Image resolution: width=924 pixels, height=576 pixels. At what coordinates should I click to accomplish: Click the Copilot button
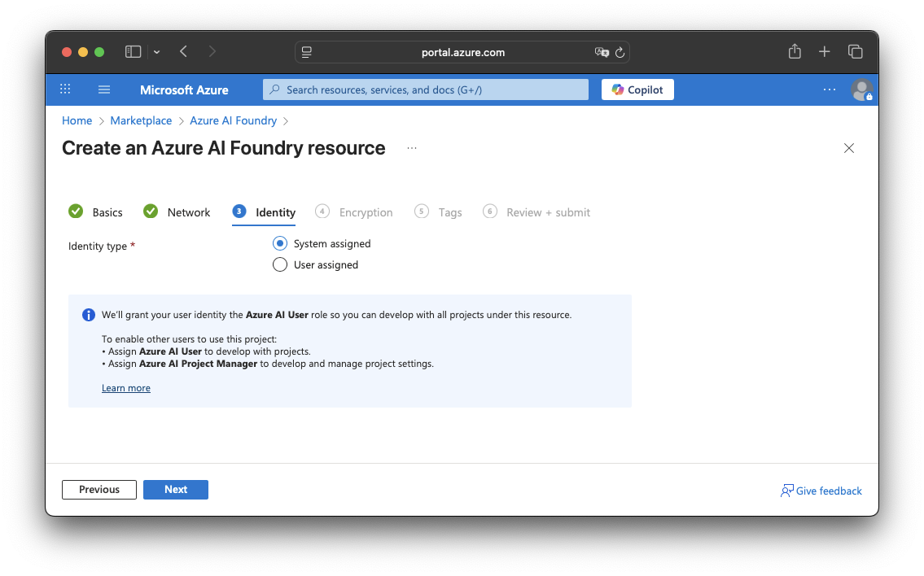click(x=637, y=89)
